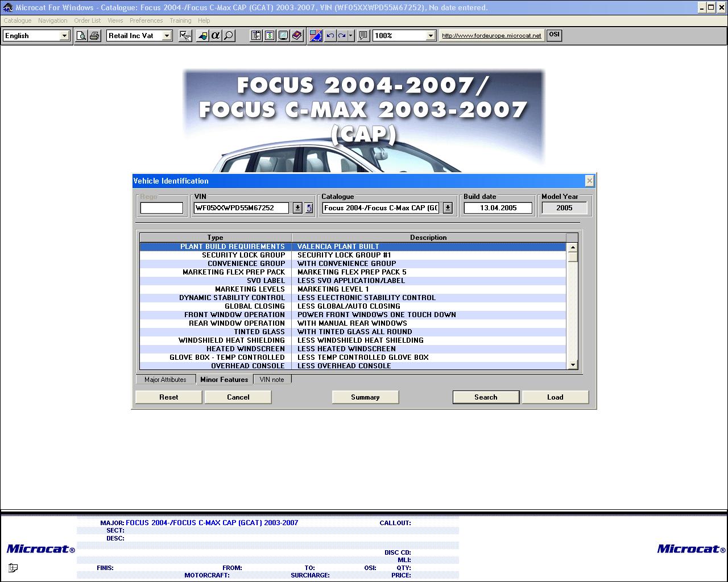
Task: Switch to the Major Attributes tab
Action: click(x=165, y=380)
